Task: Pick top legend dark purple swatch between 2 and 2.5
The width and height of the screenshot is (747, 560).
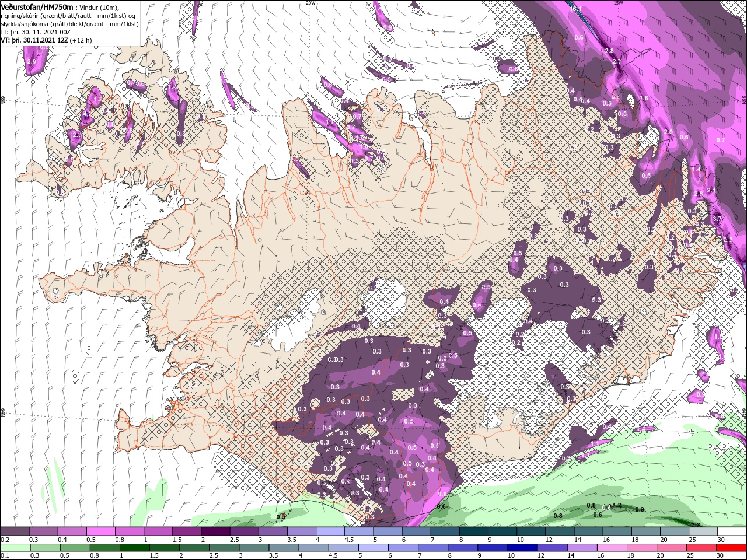Action: 215,531
